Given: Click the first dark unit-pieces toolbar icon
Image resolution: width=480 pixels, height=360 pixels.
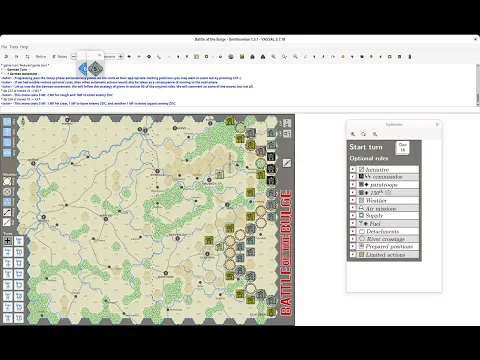Looking at the screenshot, I should (252, 57).
